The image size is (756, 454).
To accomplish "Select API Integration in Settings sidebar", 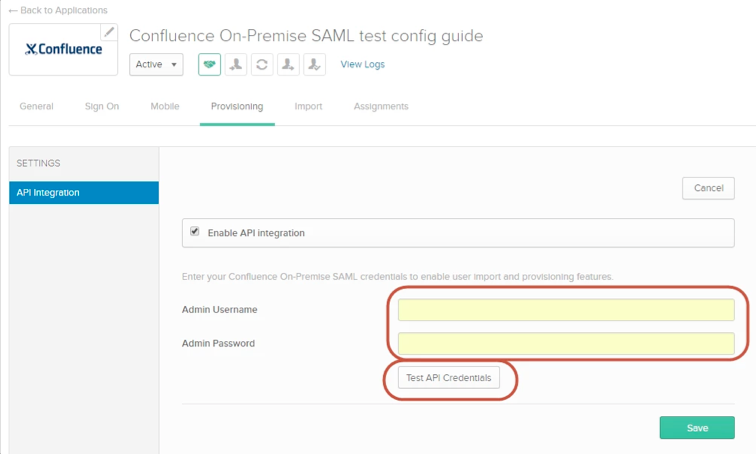I will pos(83,193).
